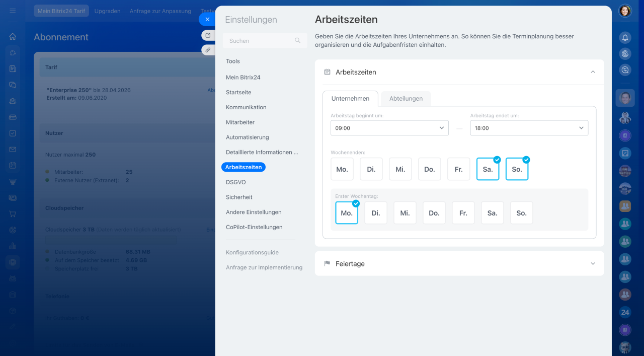Open Startseite settings section

point(238,93)
